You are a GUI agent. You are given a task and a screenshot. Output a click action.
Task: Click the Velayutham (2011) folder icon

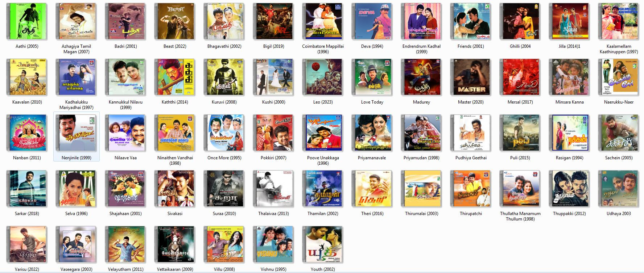125,245
